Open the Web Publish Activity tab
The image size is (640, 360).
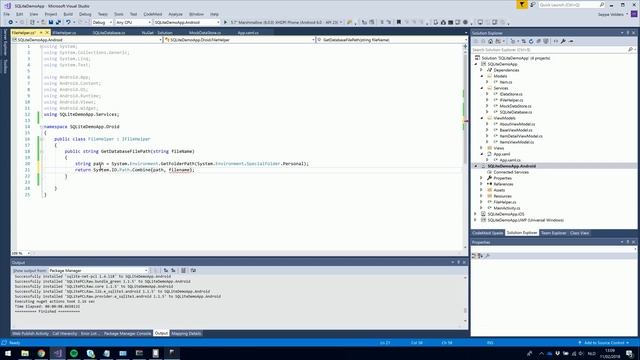pos(31,334)
